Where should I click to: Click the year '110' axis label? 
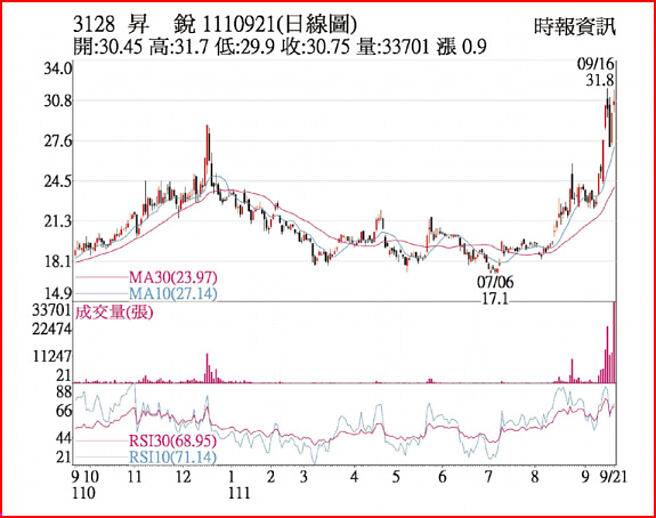[x=84, y=493]
